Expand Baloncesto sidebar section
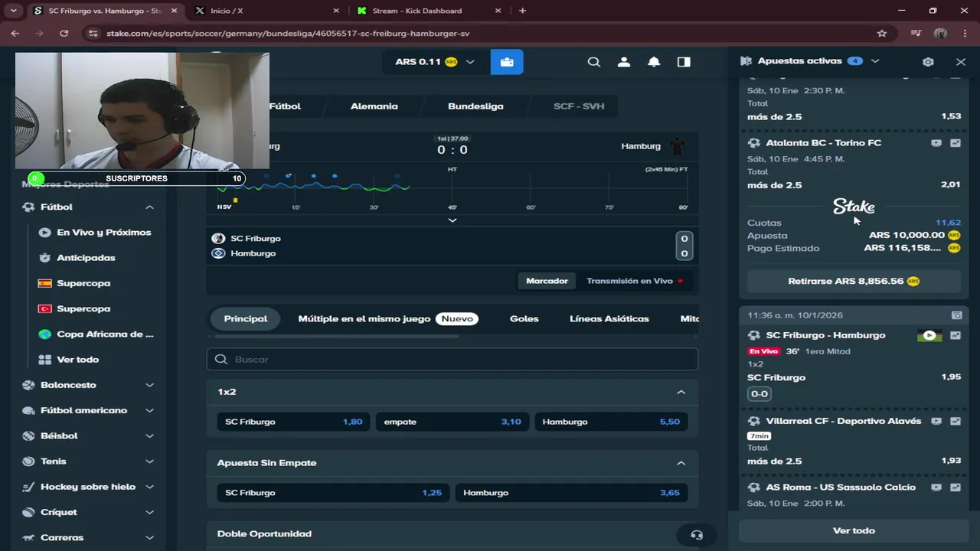Screen dimensions: 980x551 pyautogui.click(x=149, y=385)
